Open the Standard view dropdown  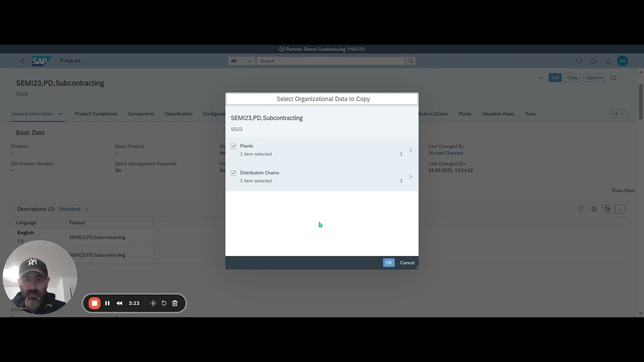pyautogui.click(x=73, y=209)
